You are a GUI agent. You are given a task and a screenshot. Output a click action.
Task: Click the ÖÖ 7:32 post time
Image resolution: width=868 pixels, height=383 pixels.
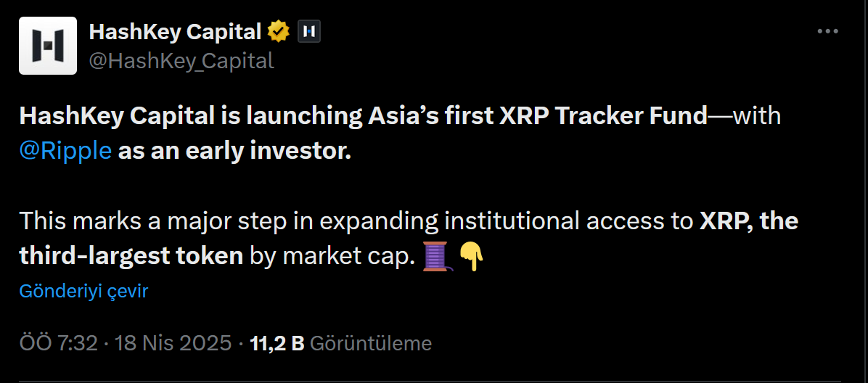click(x=58, y=343)
